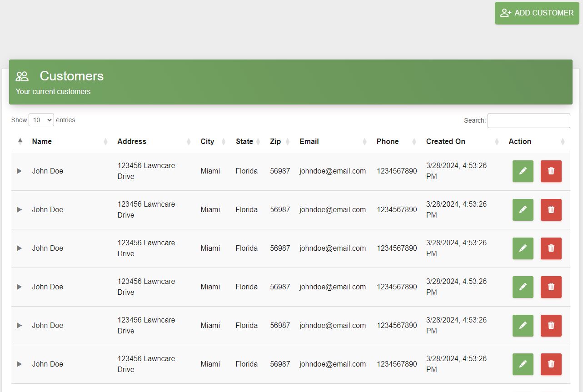The width and height of the screenshot is (583, 392).
Task: Delete the second customer row
Action: point(551,210)
